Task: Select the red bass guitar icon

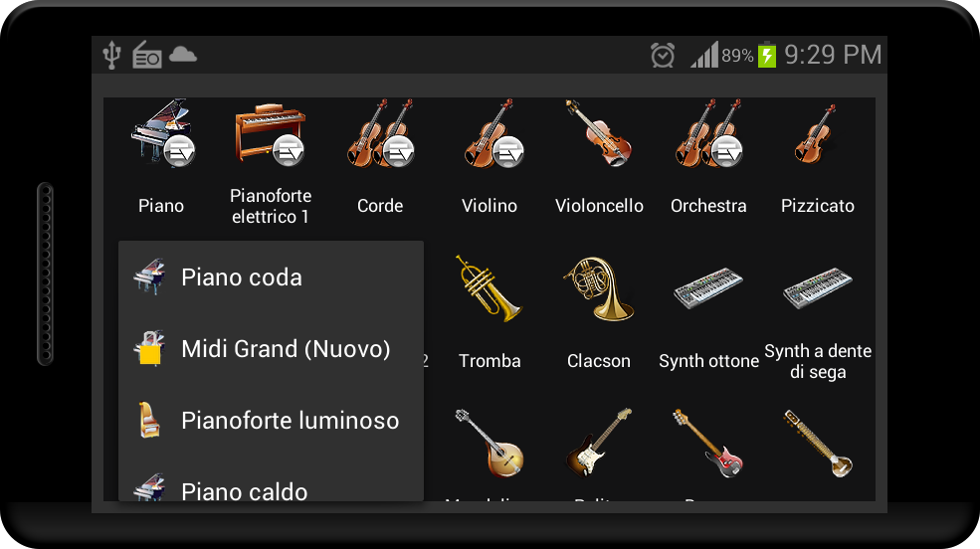Action: click(708, 443)
